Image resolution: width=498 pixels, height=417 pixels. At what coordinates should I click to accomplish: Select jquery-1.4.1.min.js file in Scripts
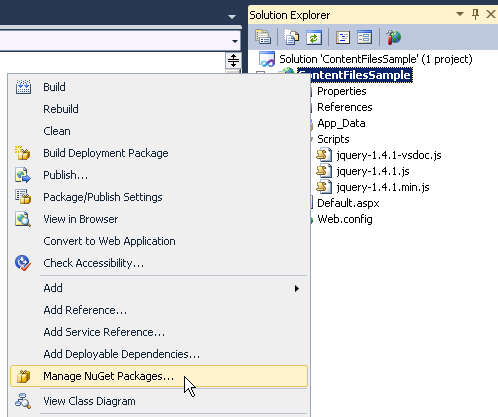[383, 187]
